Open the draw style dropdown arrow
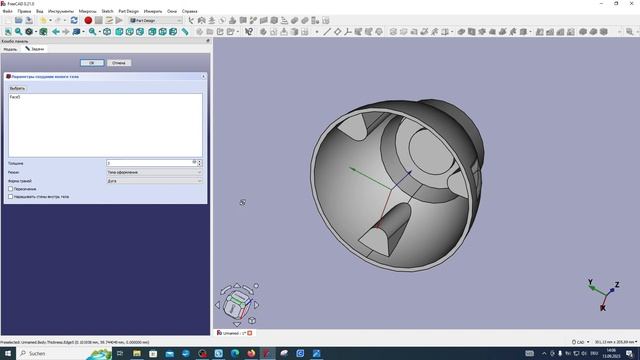This screenshot has height=360, width=640. [36, 32]
